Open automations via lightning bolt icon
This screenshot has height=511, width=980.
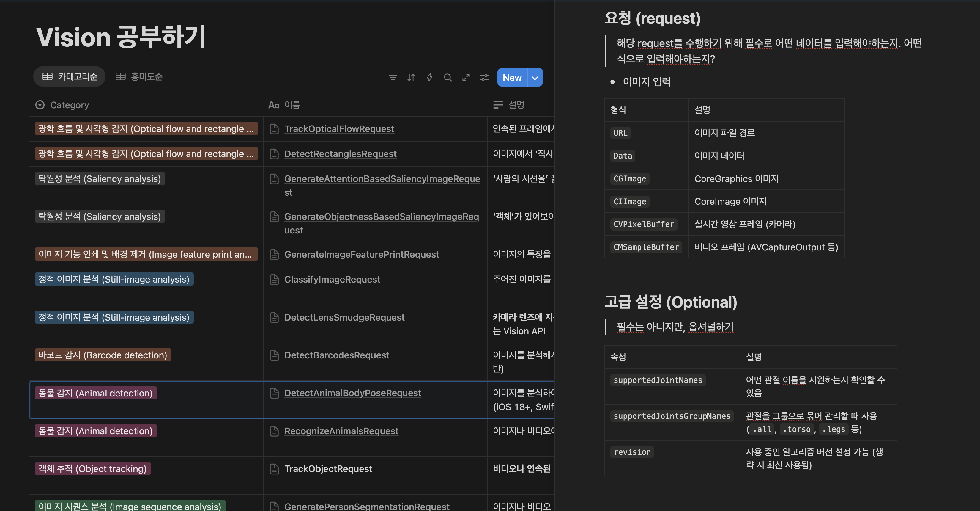(429, 78)
